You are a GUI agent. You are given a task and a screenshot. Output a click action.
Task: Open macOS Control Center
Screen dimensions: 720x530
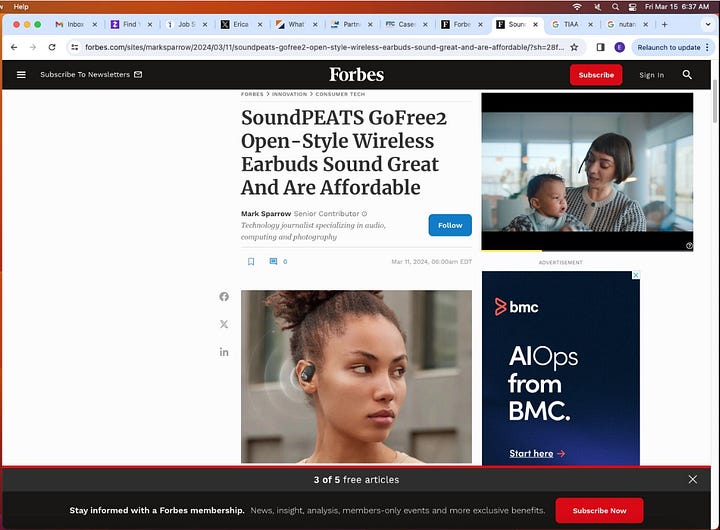coord(632,7)
